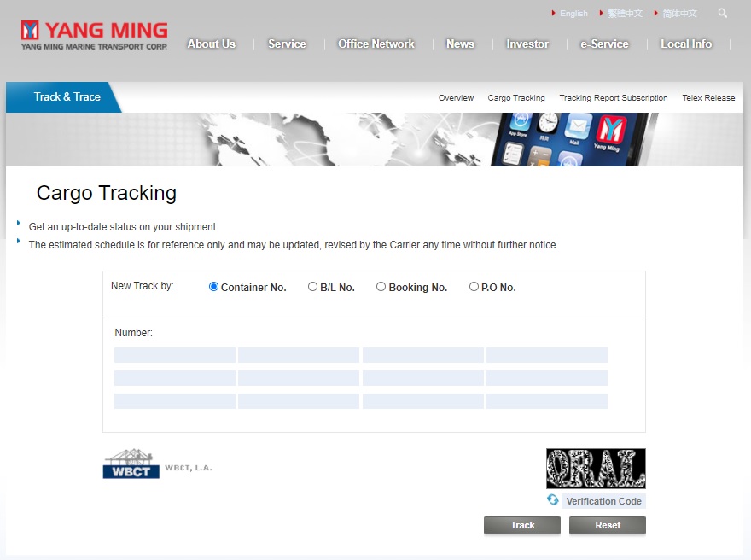Viewport: 751px width, 560px height.
Task: Focus third number field in second row
Action: point(423,378)
